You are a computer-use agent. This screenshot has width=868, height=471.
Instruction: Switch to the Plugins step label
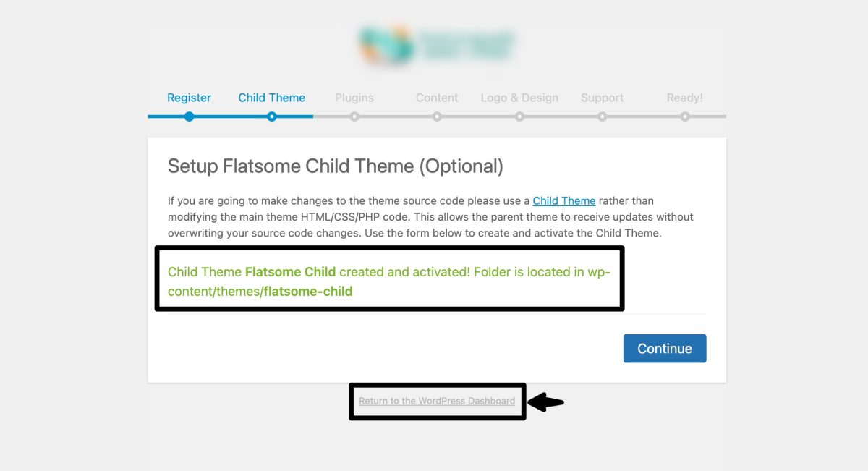pyautogui.click(x=354, y=97)
